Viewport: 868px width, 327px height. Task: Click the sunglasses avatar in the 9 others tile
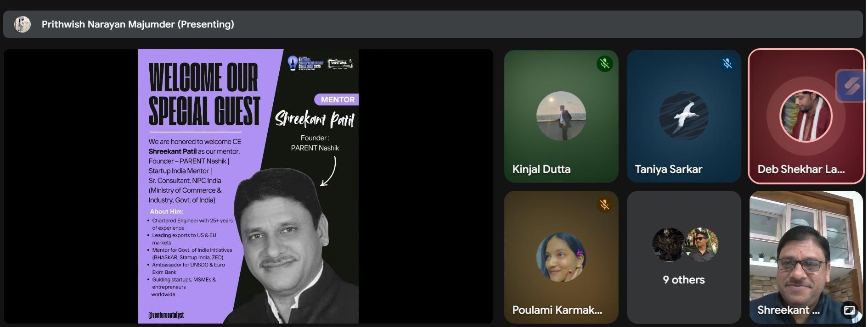point(702,244)
